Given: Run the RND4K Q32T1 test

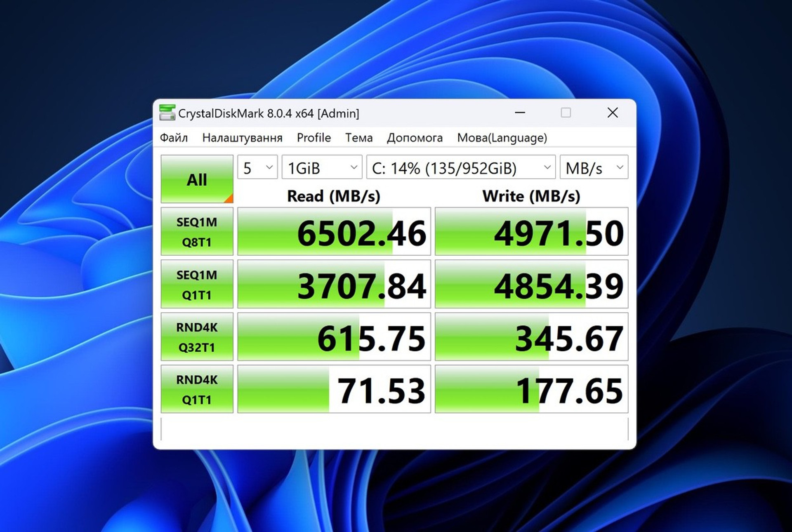Looking at the screenshot, I should tap(197, 337).
